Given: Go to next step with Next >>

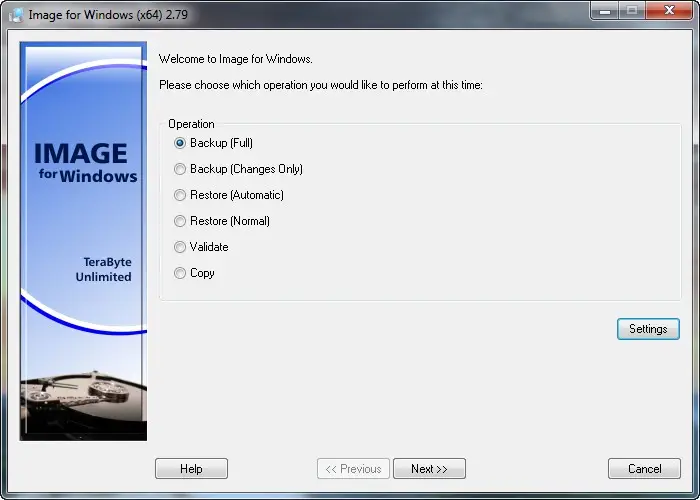Looking at the screenshot, I should pyautogui.click(x=429, y=469).
